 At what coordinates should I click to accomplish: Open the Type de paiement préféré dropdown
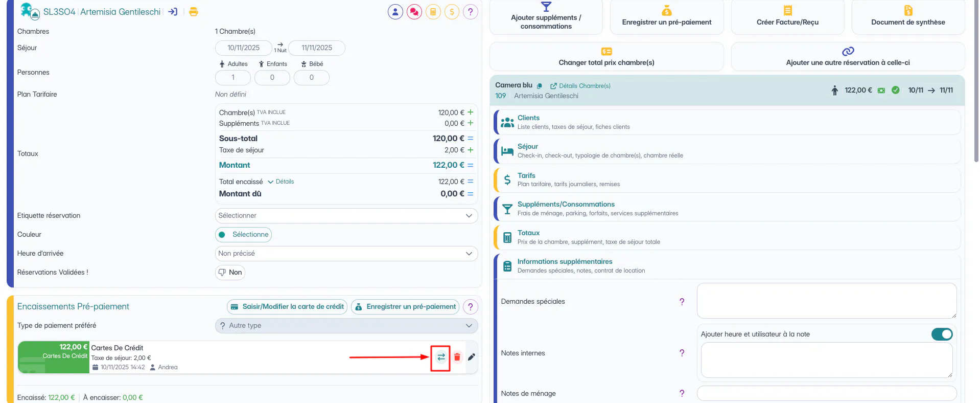(346, 326)
